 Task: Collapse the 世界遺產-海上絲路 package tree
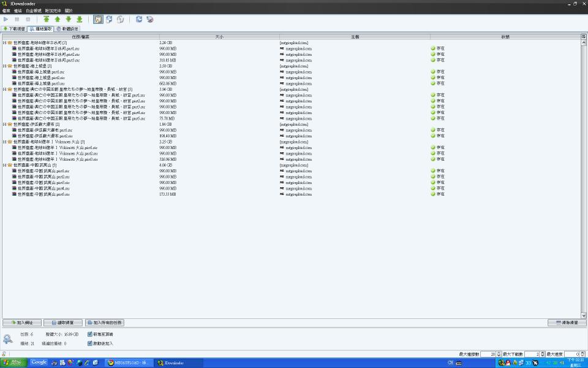click(4, 66)
